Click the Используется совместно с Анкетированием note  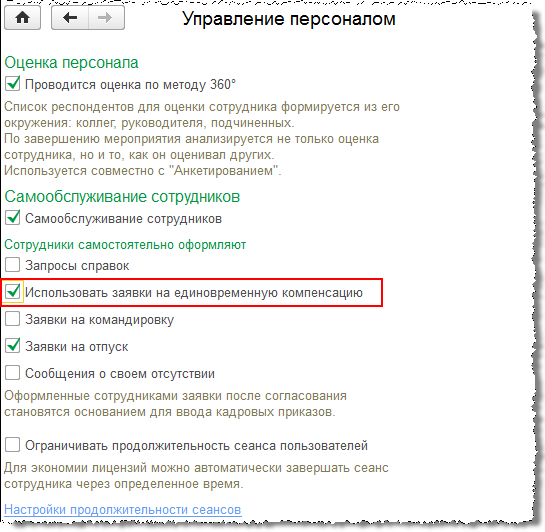coord(143,171)
